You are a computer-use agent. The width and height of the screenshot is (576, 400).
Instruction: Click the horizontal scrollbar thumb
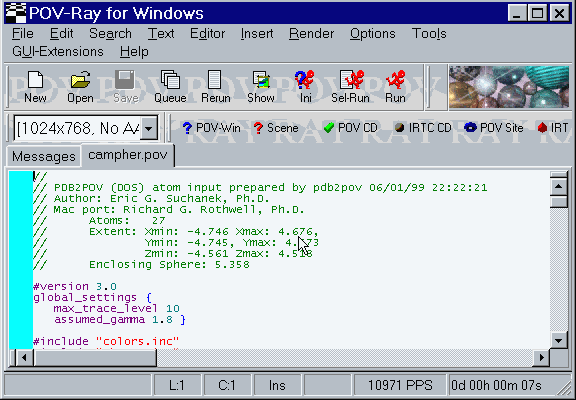point(95,357)
